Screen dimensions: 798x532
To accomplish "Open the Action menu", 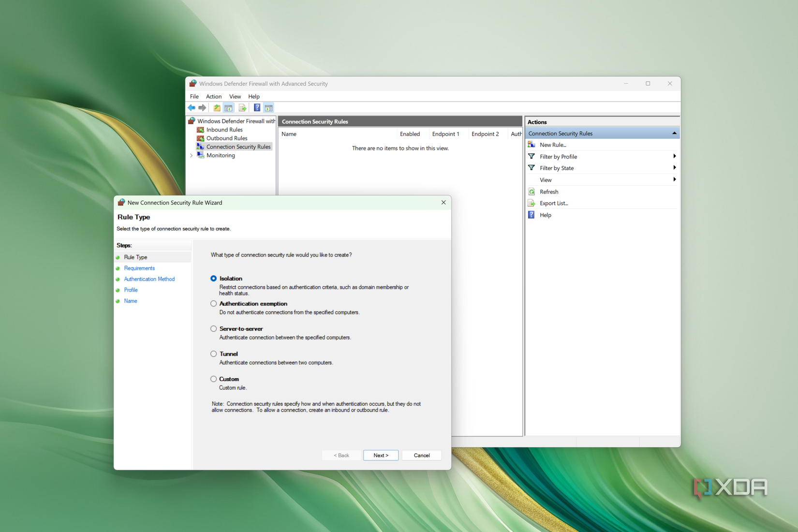I will 213,96.
